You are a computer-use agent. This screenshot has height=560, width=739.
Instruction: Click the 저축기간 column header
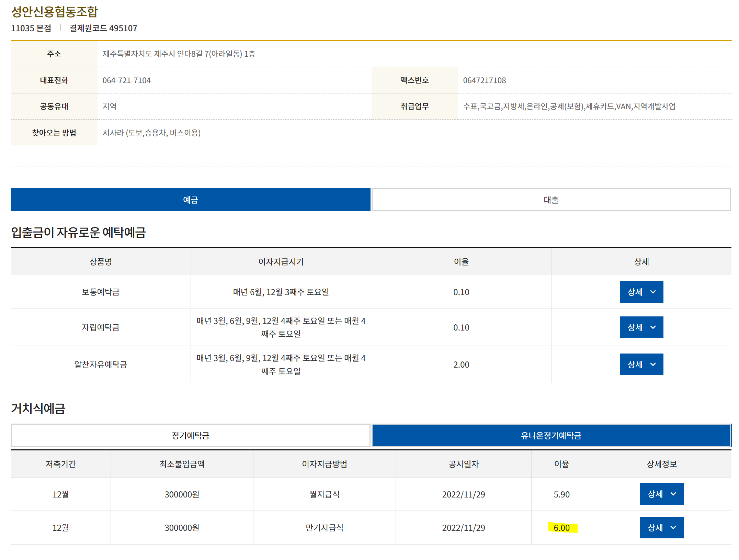pos(60,464)
